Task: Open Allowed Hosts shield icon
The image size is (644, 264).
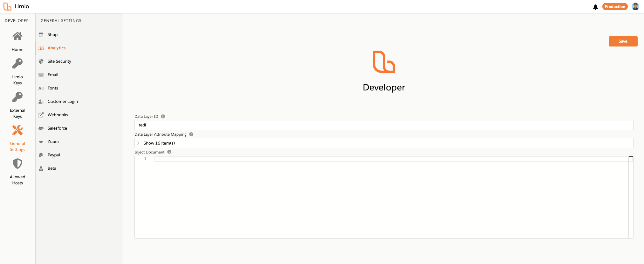Action: (x=17, y=164)
